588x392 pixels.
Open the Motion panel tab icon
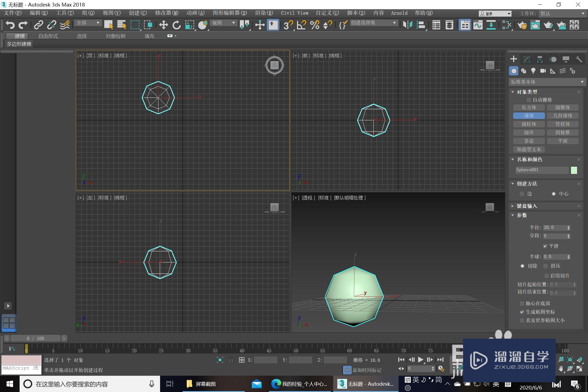click(553, 59)
